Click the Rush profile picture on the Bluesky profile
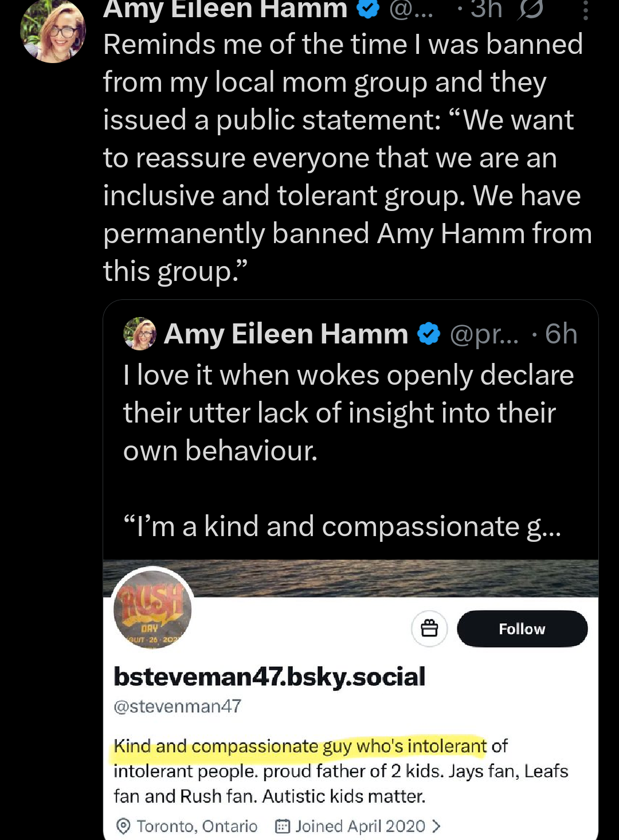Image resolution: width=619 pixels, height=840 pixels. click(151, 610)
